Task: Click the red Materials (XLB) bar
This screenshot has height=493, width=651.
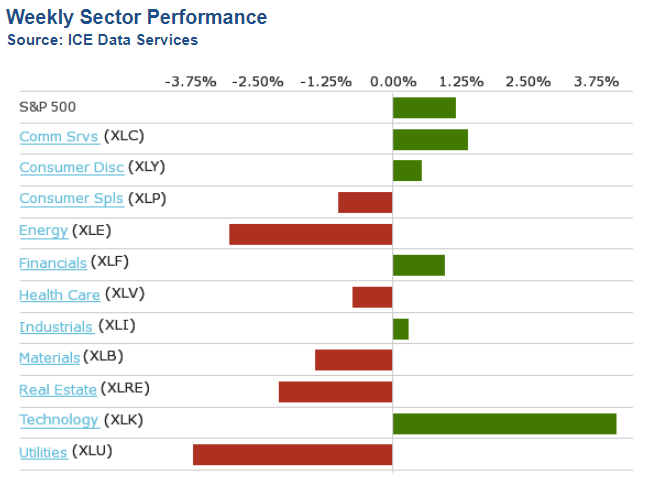Action: point(353,360)
